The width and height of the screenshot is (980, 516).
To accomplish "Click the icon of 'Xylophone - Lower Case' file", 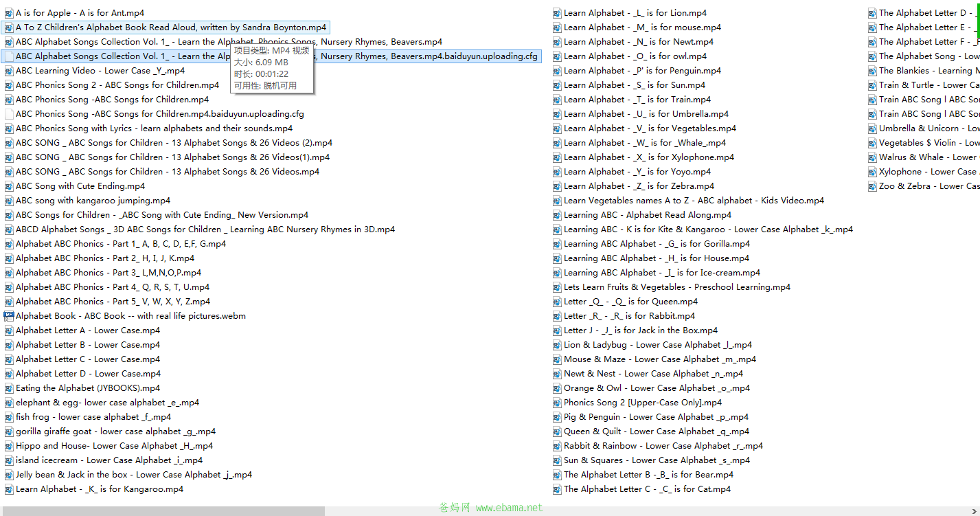I will (872, 172).
